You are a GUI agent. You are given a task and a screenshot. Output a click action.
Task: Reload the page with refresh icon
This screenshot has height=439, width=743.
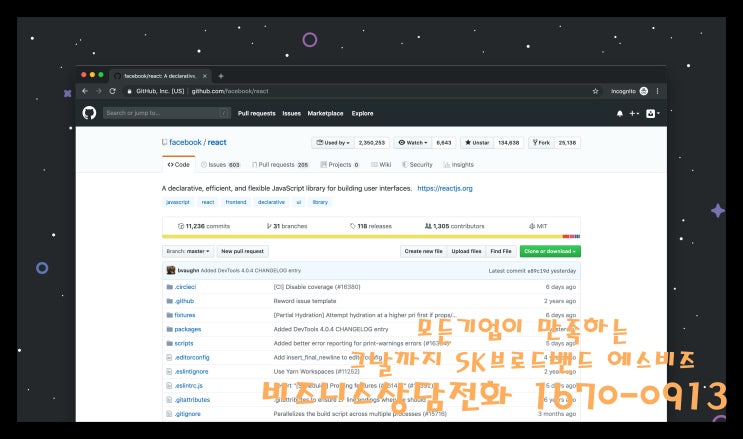(x=112, y=91)
